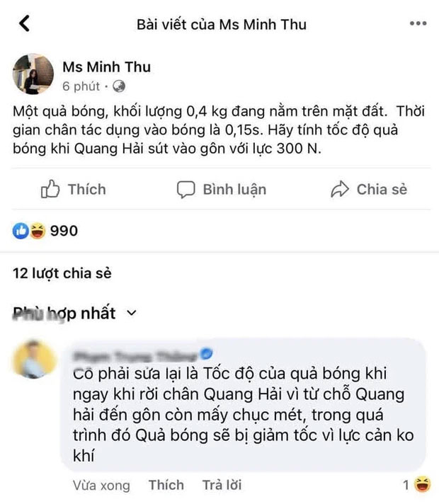Image resolution: width=439 pixels, height=504 pixels.
Task: Tap the Chia sẻ share arrow icon
Action: (341, 190)
